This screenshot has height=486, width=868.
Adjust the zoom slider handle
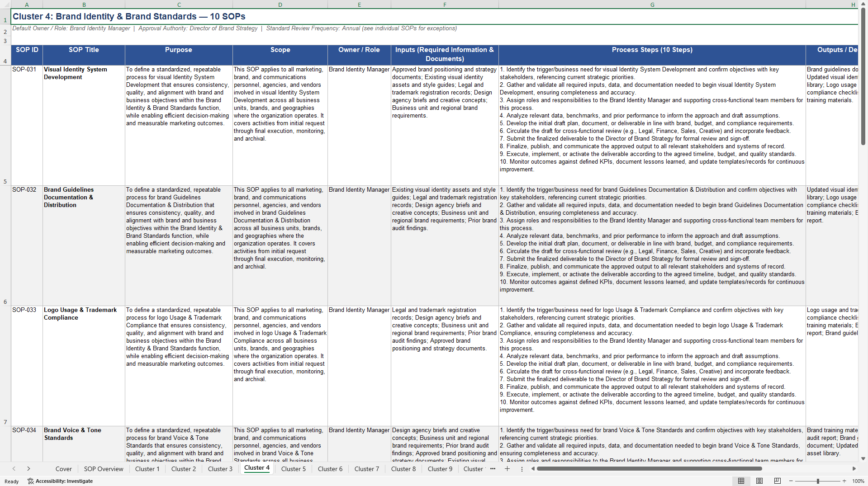pyautogui.click(x=818, y=481)
